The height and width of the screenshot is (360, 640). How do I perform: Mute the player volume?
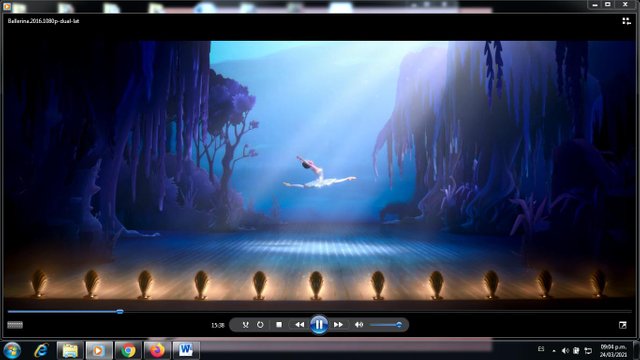click(x=359, y=324)
